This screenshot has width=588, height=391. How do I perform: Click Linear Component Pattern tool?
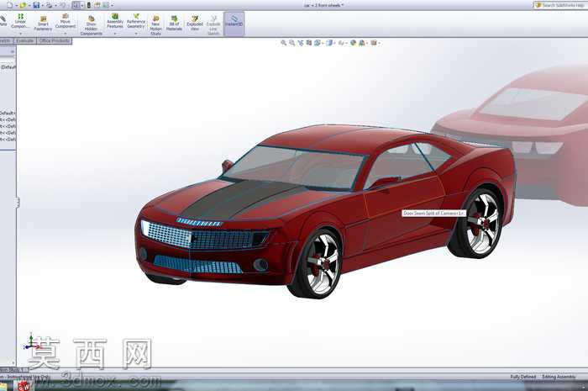pos(20,21)
